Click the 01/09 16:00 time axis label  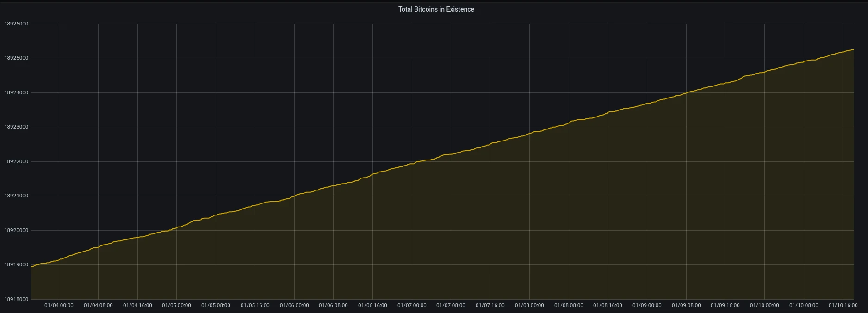(x=725, y=305)
